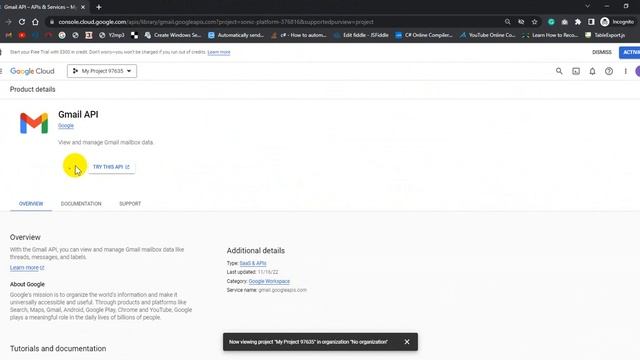Click the service name gmail.googleapis.com text
Viewport: 640px width, 360px height.
282,290
